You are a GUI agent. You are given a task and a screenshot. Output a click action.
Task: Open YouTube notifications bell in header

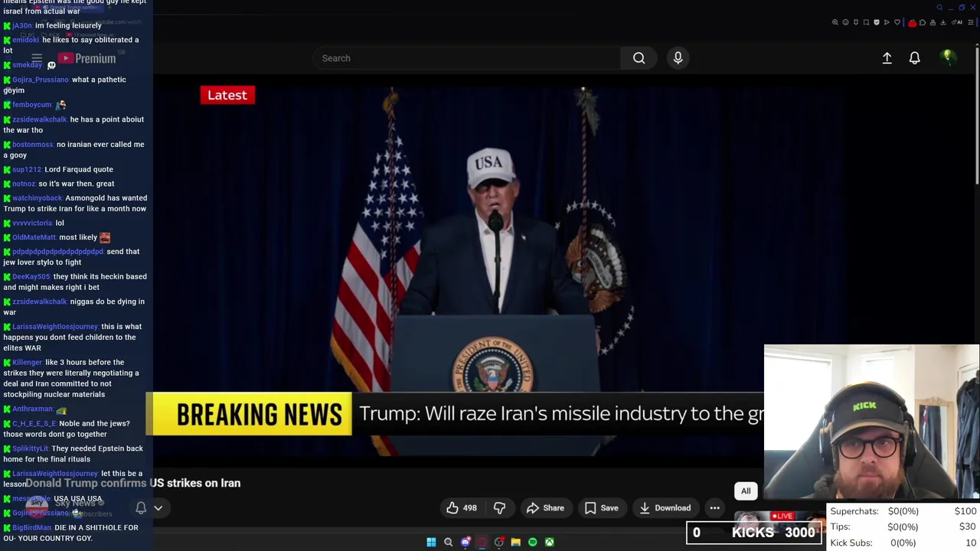pyautogui.click(x=914, y=58)
